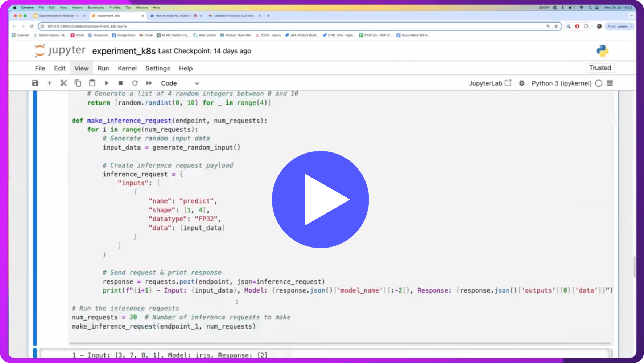This screenshot has height=363, width=644.
Task: Cut the selected cell with scissors icon
Action: click(63, 83)
